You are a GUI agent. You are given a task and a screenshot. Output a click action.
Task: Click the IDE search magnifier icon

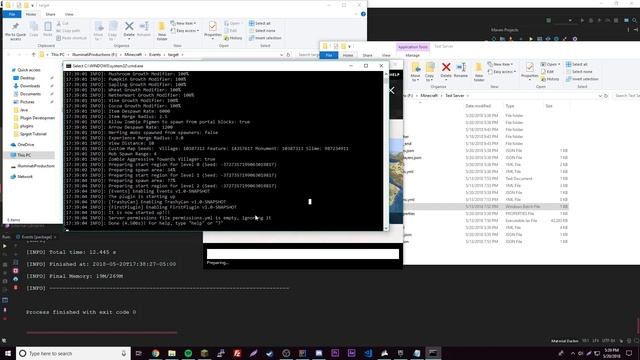635,20
